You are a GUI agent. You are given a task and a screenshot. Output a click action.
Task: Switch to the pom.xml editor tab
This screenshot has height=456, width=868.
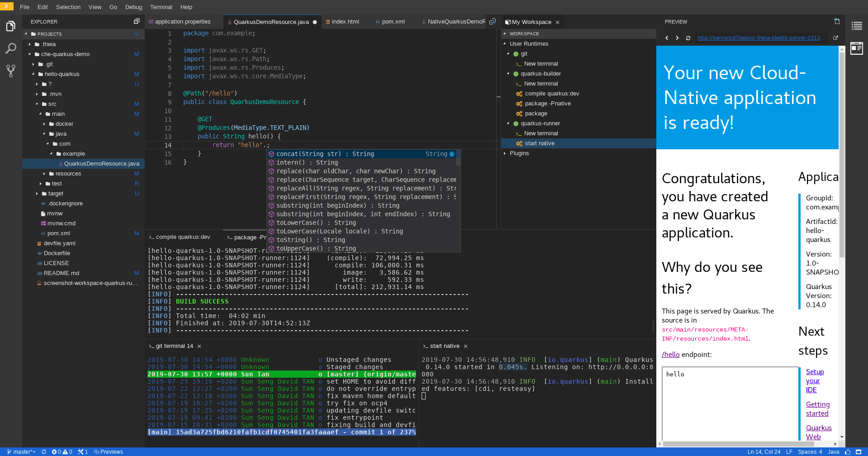(x=393, y=22)
